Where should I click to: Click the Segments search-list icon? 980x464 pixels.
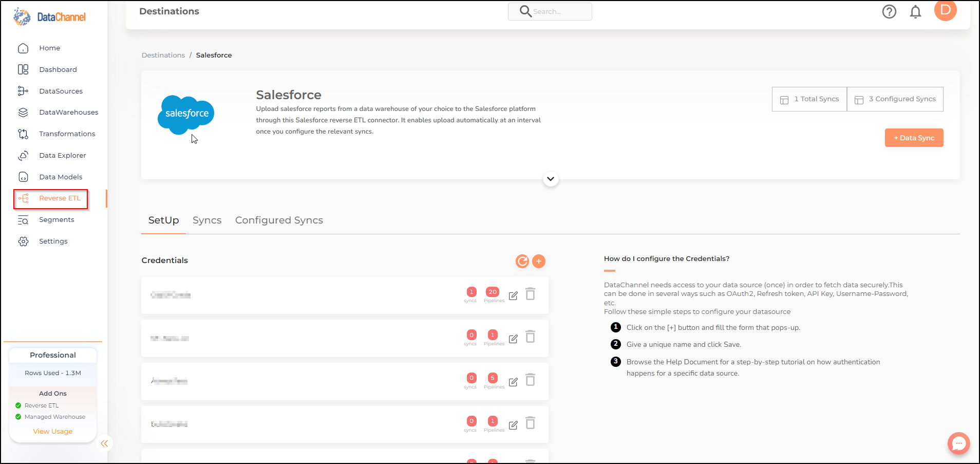[23, 220]
